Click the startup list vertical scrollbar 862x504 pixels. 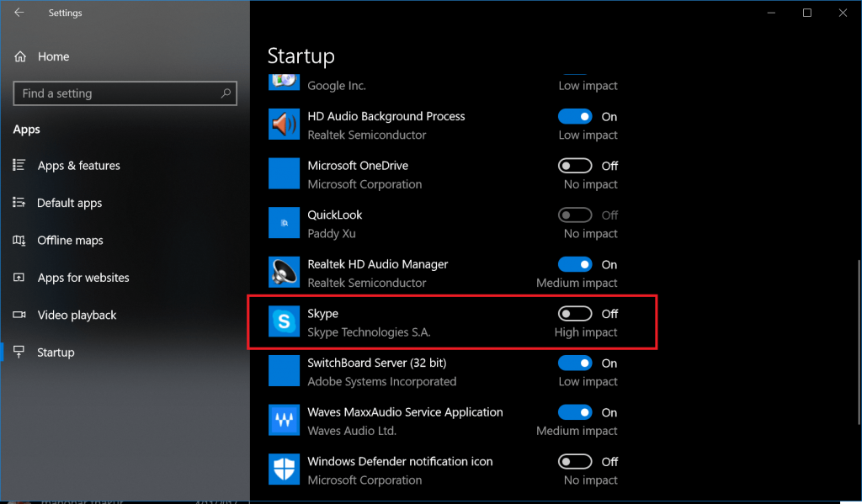[859, 341]
